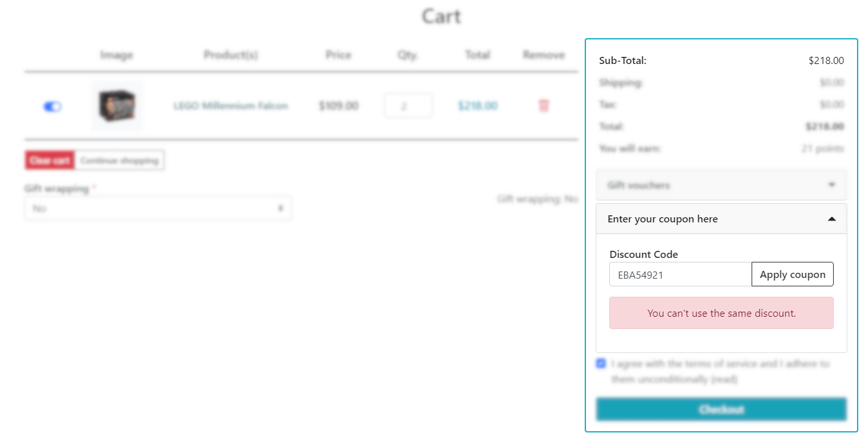This screenshot has height=437, width=868.
Task: Click the red trash remove icon
Action: (x=544, y=105)
